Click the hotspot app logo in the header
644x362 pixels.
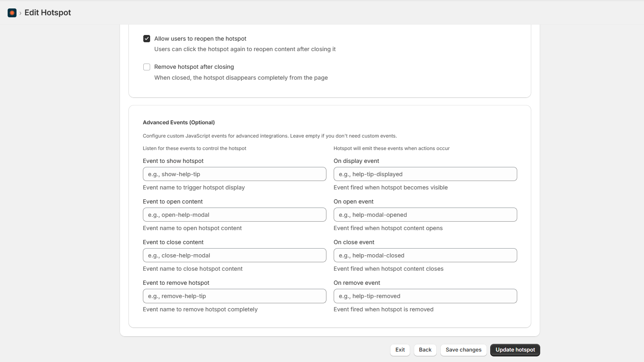tap(11, 12)
